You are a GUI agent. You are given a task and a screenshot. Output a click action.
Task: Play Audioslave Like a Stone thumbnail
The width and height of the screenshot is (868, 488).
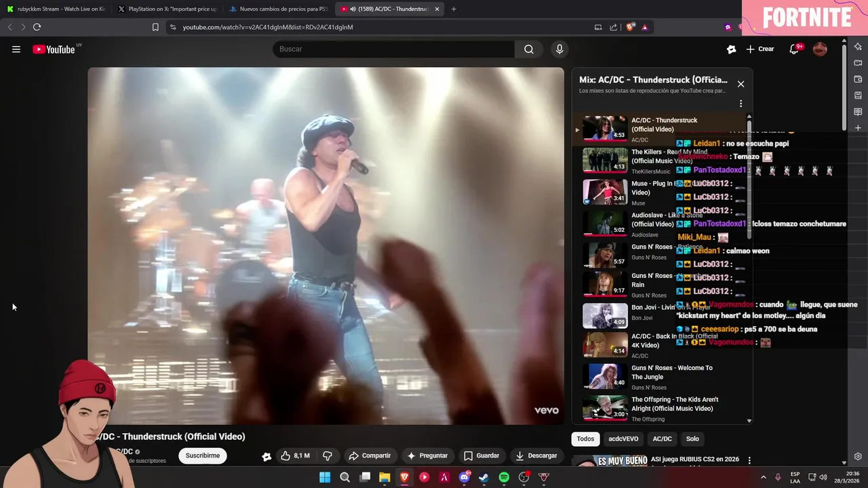pyautogui.click(x=605, y=224)
